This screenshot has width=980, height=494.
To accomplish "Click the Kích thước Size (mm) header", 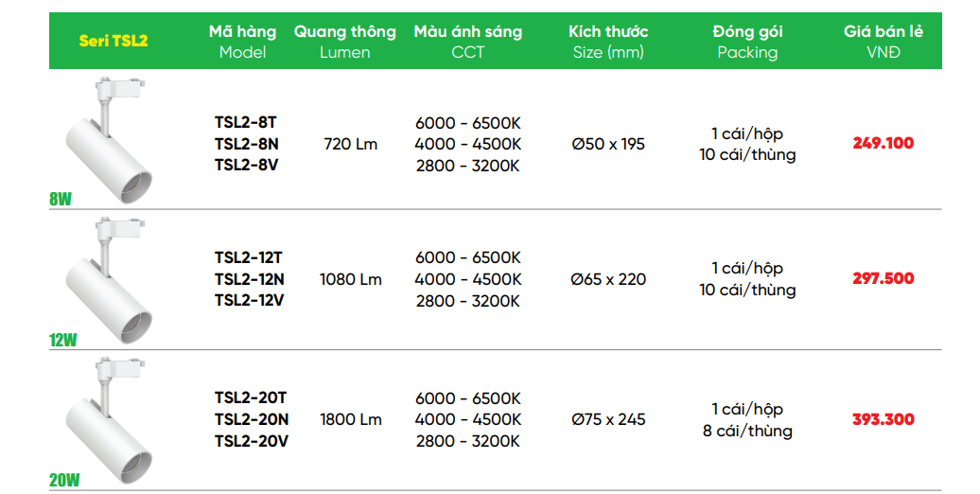I will click(x=608, y=42).
